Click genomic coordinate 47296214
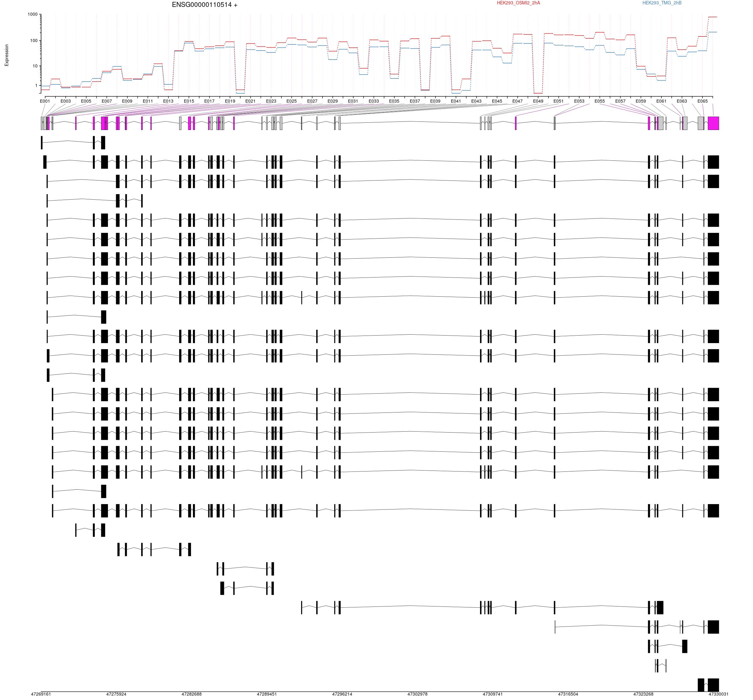The width and height of the screenshot is (753, 700). pos(342,694)
